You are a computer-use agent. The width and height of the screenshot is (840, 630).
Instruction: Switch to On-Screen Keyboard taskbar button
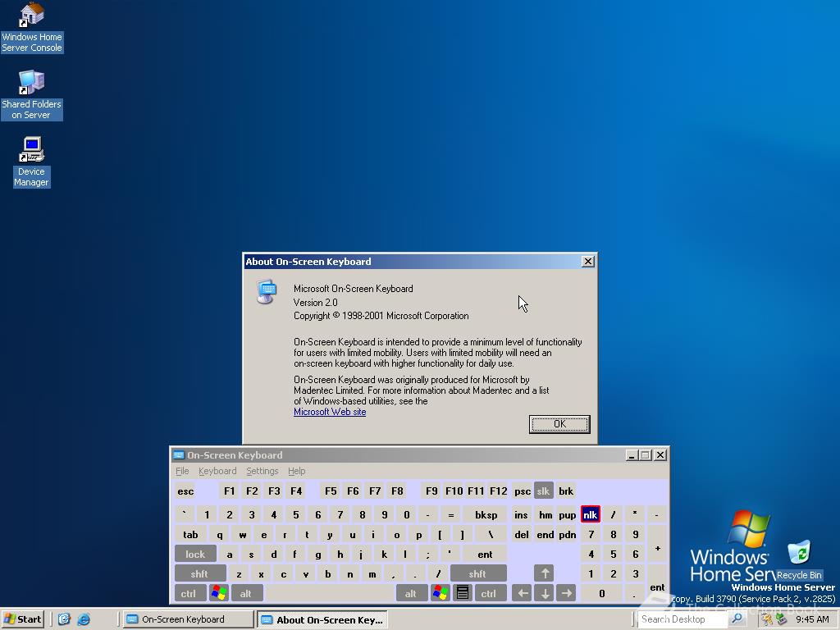[189, 619]
